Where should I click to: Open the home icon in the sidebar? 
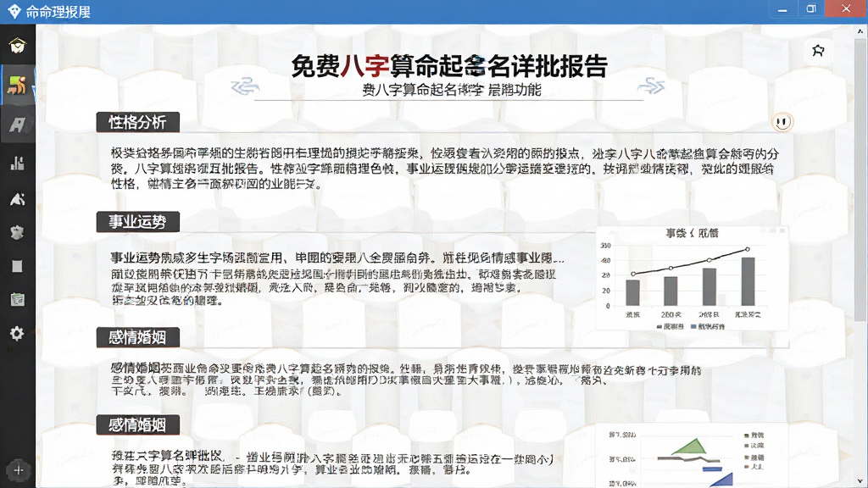(17, 46)
